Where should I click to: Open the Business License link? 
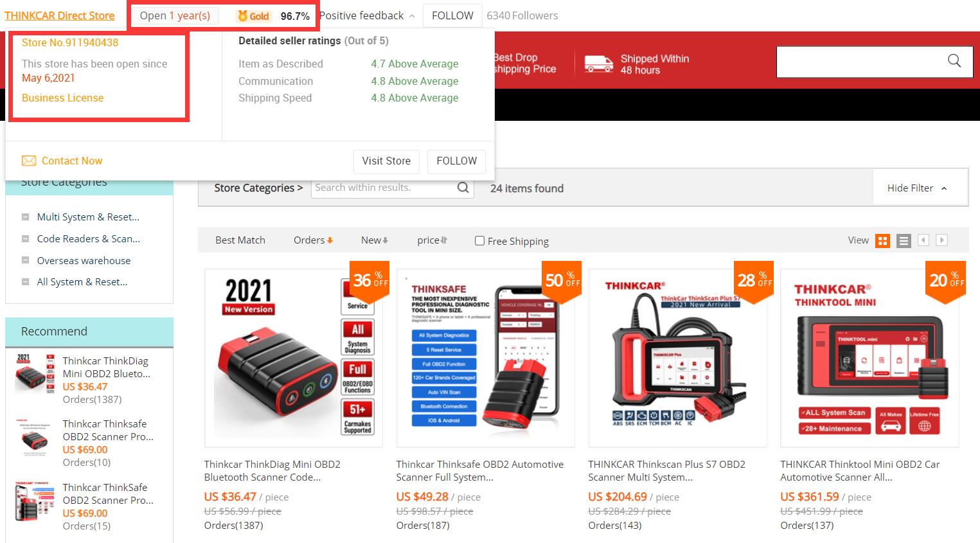tap(62, 98)
